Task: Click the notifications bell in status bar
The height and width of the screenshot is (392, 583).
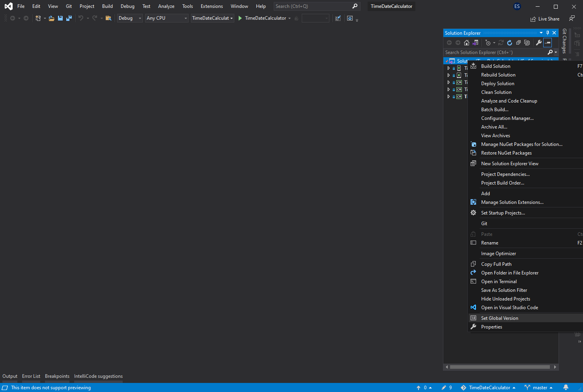Action: [566, 388]
